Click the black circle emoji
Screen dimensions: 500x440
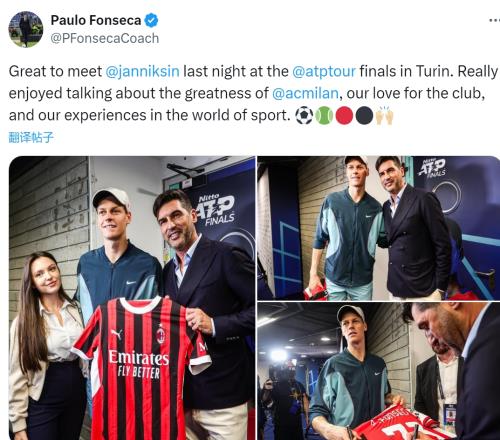364,115
